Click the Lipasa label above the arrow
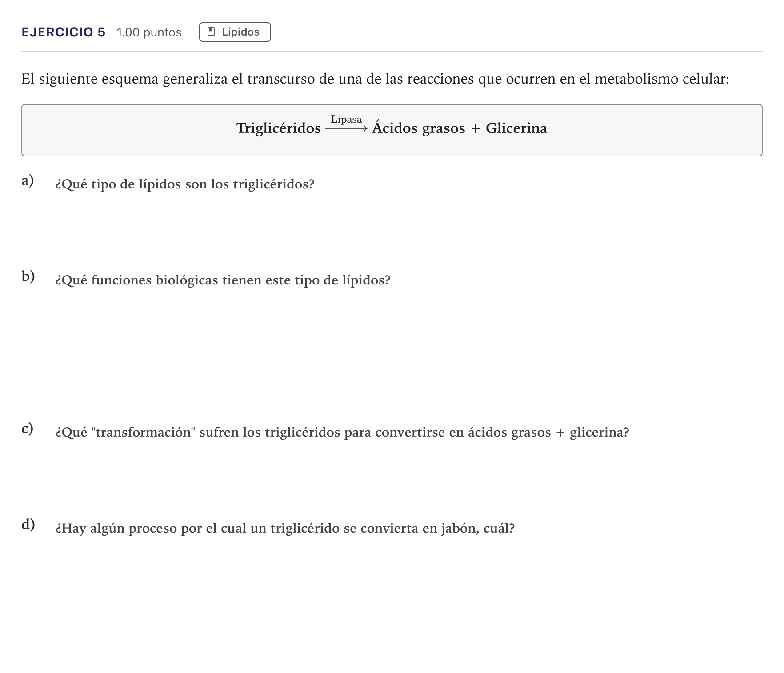 [x=346, y=119]
